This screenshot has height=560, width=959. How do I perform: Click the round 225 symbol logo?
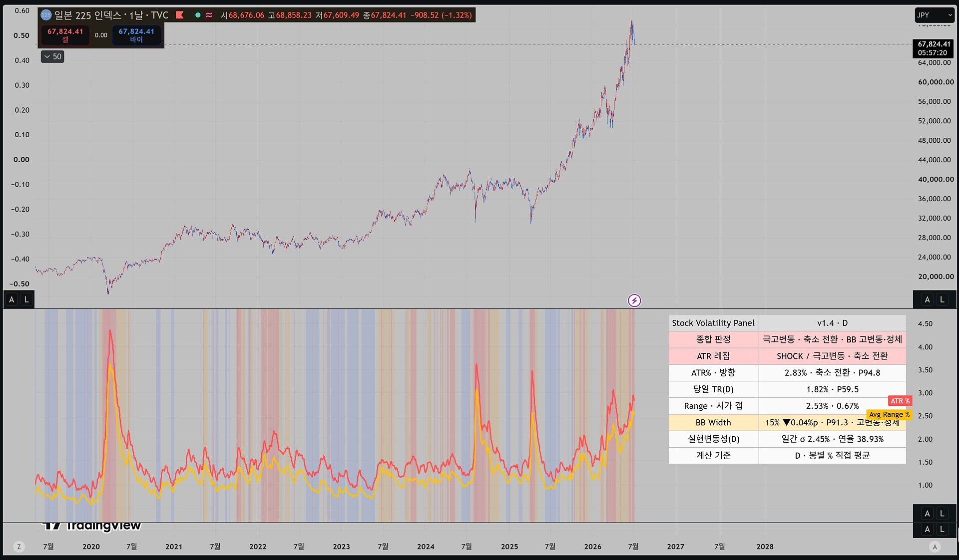(x=46, y=15)
